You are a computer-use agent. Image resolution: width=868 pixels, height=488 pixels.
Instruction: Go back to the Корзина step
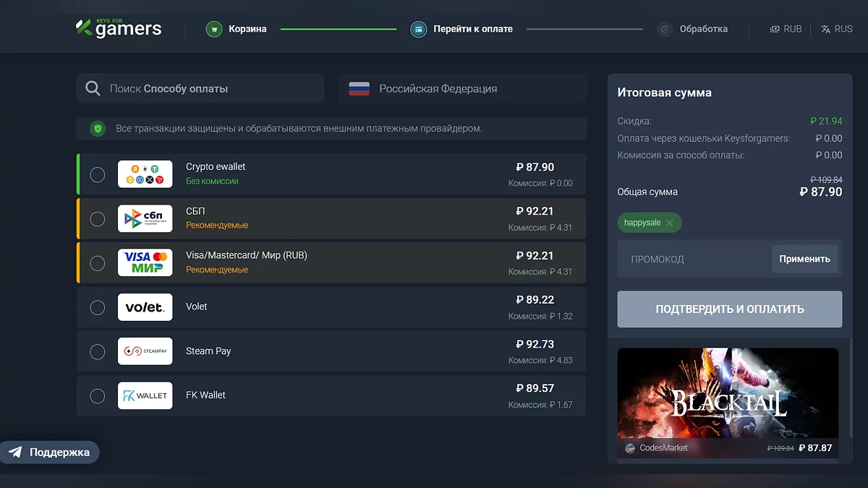[x=247, y=30]
